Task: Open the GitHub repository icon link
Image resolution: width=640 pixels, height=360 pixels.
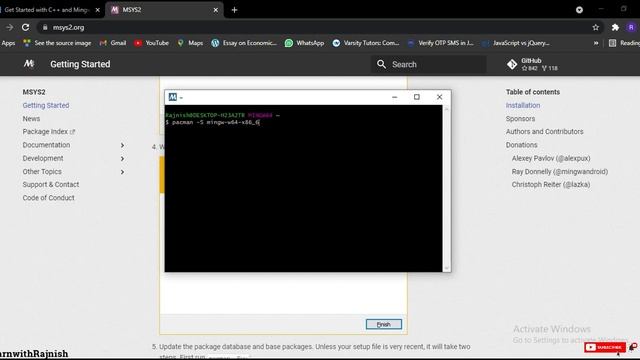Action: click(x=512, y=64)
